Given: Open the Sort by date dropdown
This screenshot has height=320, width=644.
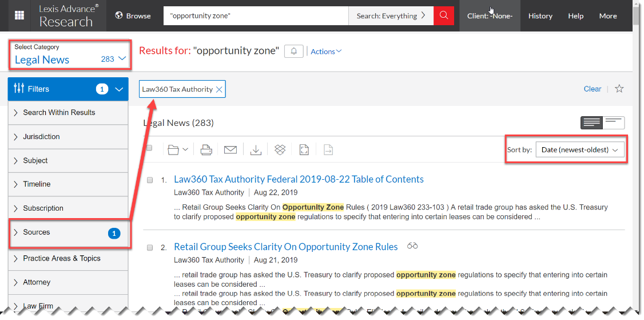Looking at the screenshot, I should pos(580,150).
